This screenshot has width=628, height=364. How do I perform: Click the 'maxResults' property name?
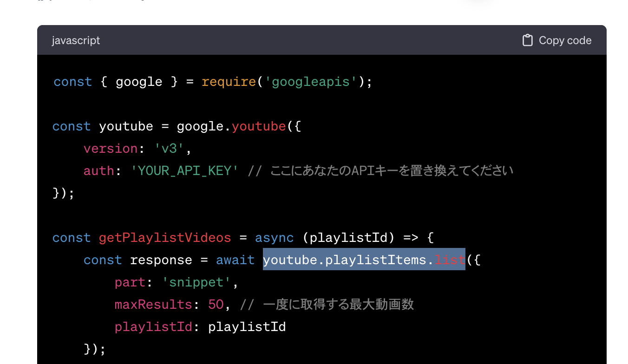[153, 305]
